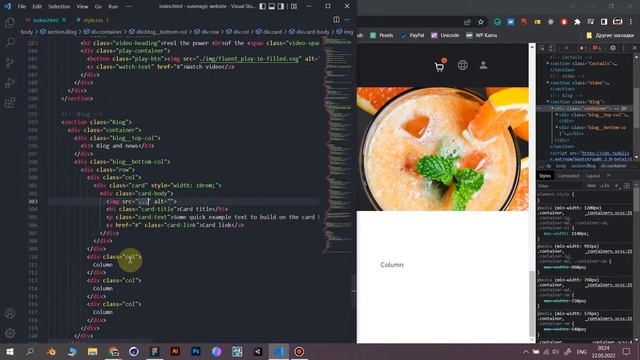The width and height of the screenshot is (640, 360).
Task: Place cursor on line 303 img src
Action: pyautogui.click(x=141, y=201)
